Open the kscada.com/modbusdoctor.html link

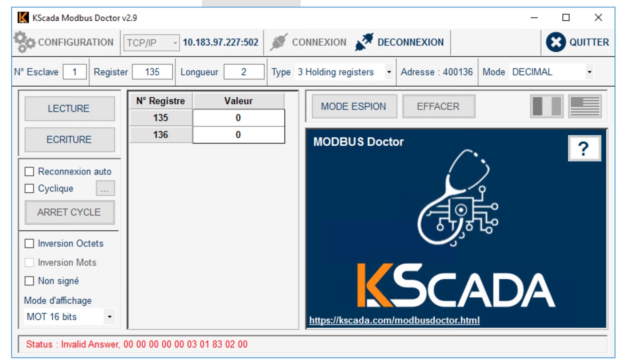394,321
